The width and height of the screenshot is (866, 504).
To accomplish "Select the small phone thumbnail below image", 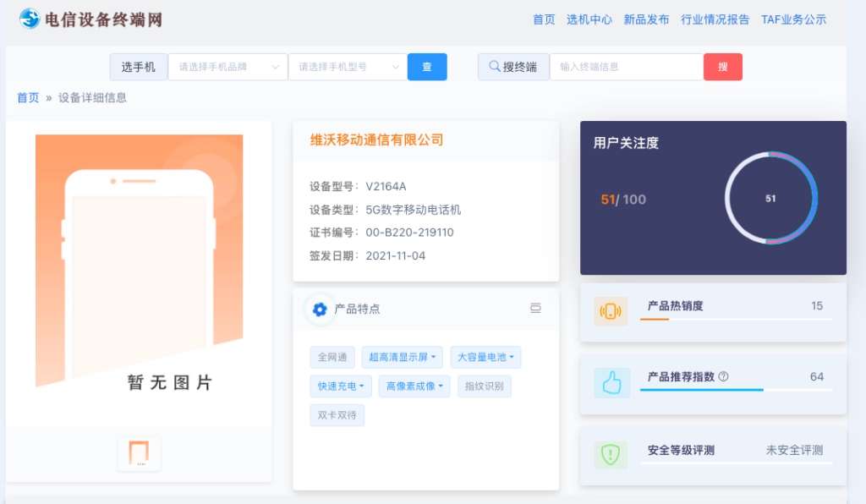I will (x=140, y=452).
